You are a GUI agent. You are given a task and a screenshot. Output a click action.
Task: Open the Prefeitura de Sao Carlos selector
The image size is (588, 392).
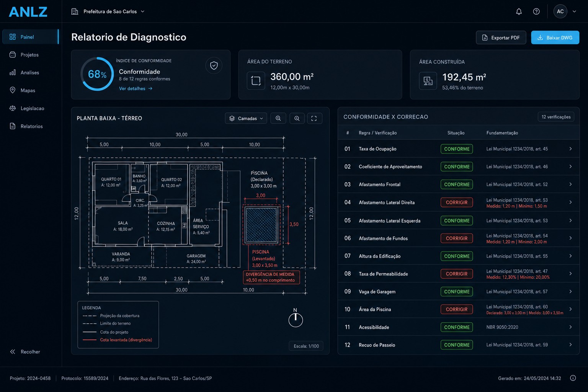point(108,11)
